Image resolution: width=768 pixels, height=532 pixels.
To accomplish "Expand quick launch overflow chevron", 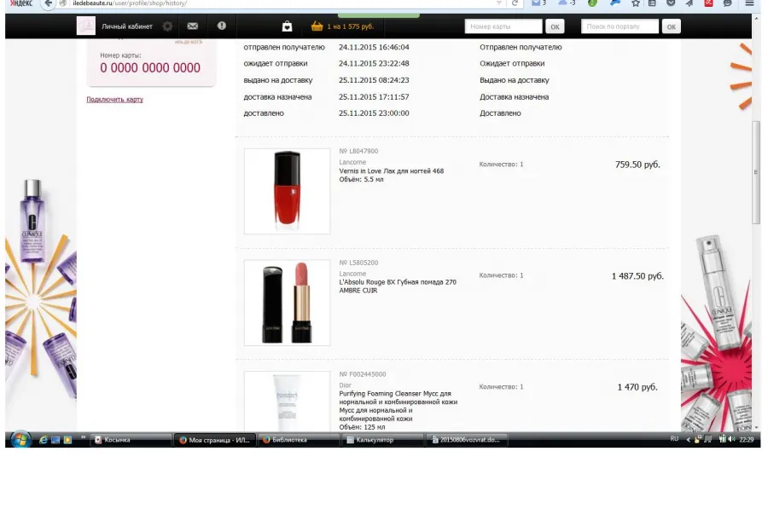I will 84,437.
